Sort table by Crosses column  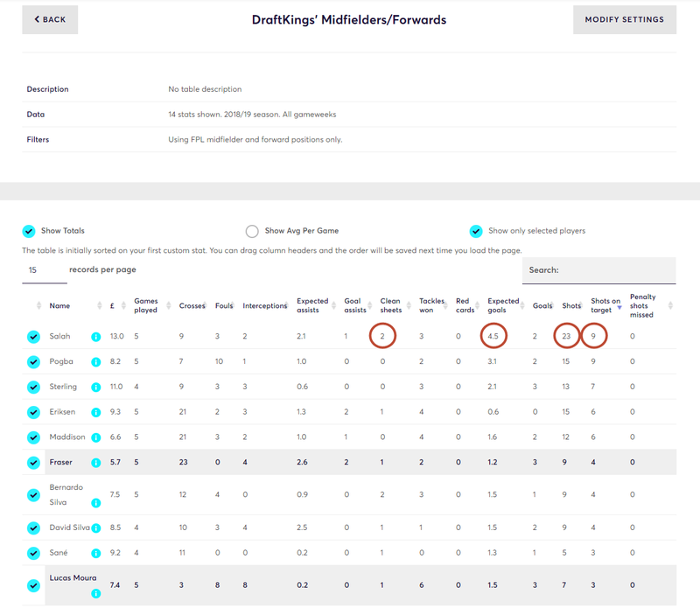point(192,306)
